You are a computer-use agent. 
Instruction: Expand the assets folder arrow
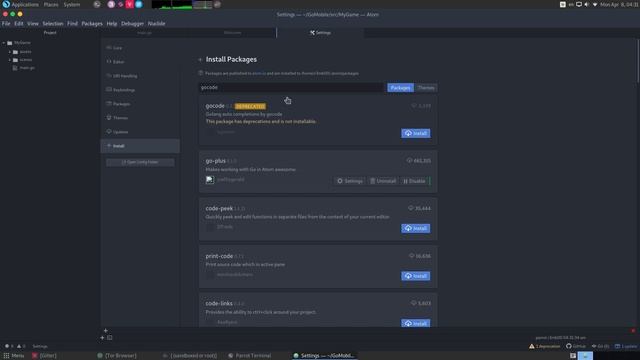(x=10, y=52)
